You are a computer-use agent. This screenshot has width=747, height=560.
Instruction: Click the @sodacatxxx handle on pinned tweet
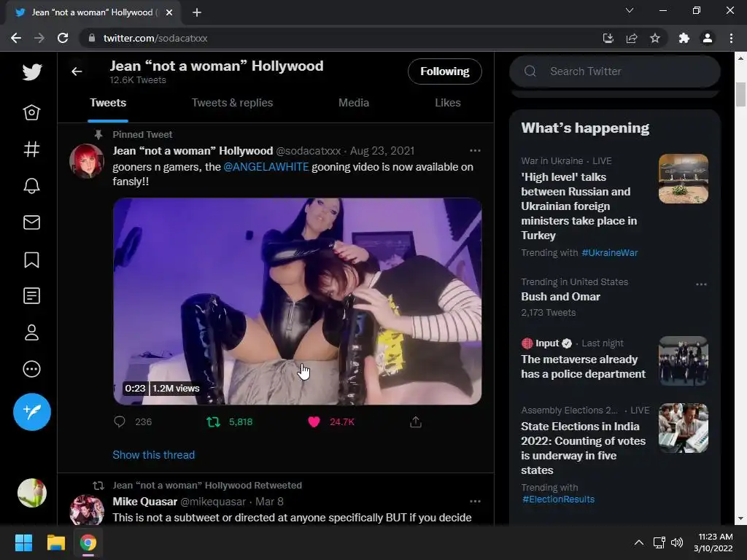[309, 151]
